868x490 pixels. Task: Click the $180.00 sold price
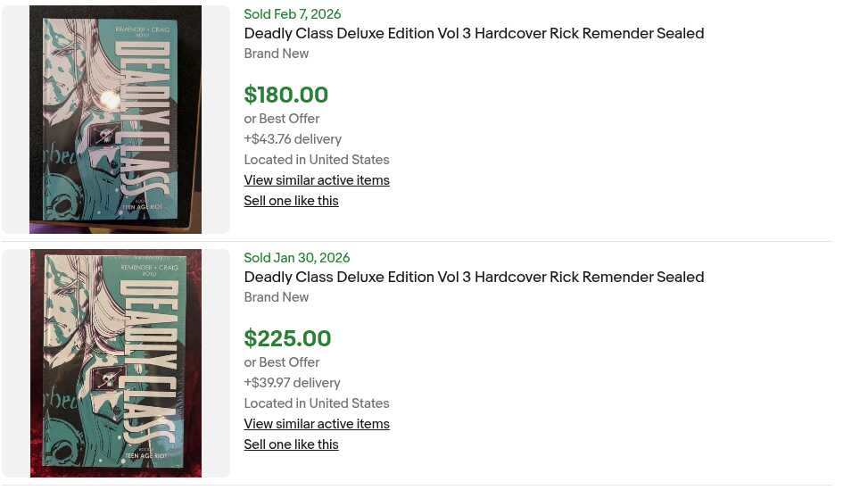click(x=285, y=96)
